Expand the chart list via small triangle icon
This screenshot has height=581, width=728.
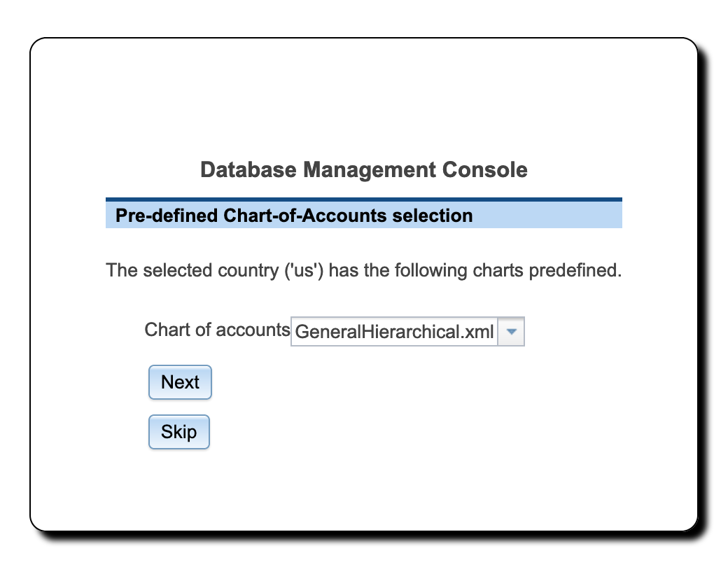[x=511, y=332]
